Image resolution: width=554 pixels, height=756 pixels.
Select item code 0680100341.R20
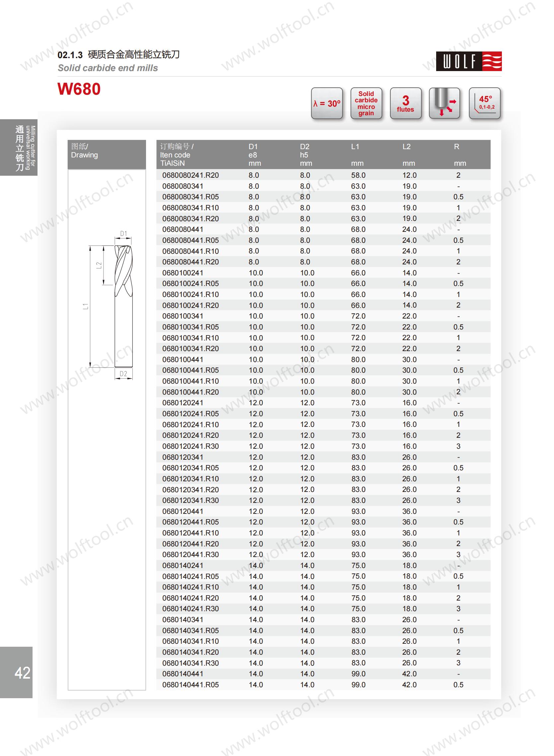coord(190,349)
